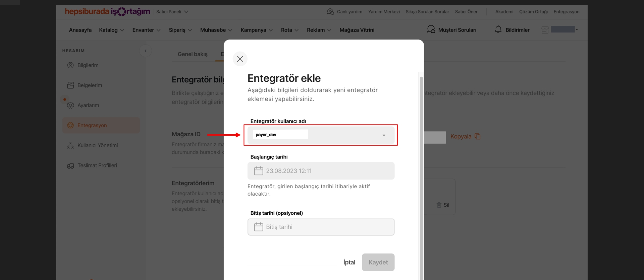Click the Canlı yardım chat icon
Screen dimensions: 644x280
point(330,12)
